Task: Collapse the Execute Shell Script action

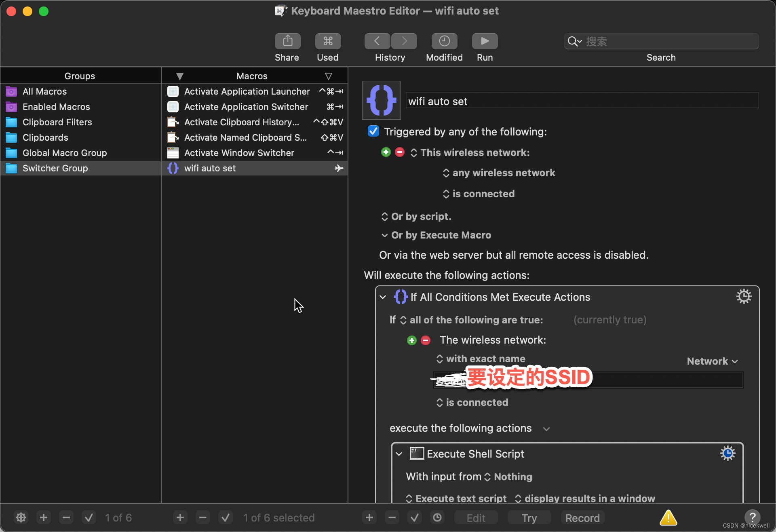Action: click(x=399, y=454)
